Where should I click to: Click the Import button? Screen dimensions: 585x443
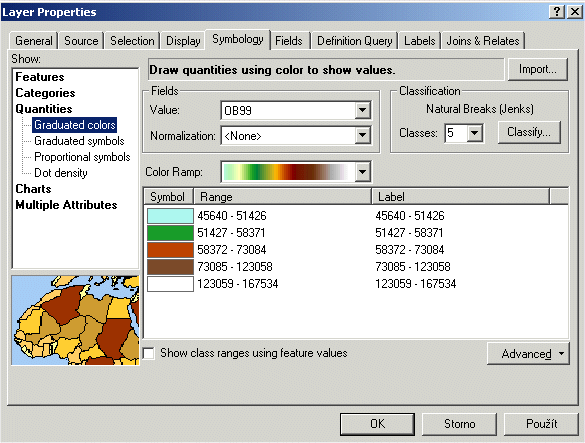click(538, 69)
